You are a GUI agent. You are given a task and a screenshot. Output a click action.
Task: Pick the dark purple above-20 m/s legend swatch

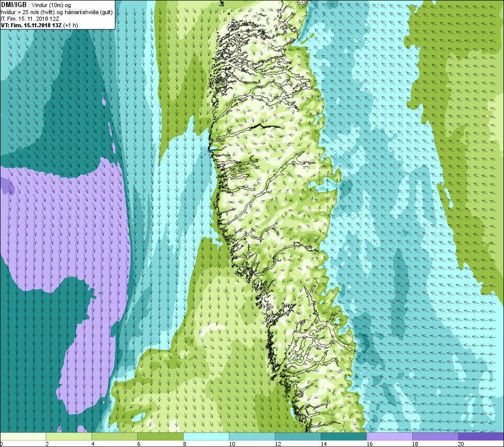tap(481, 436)
